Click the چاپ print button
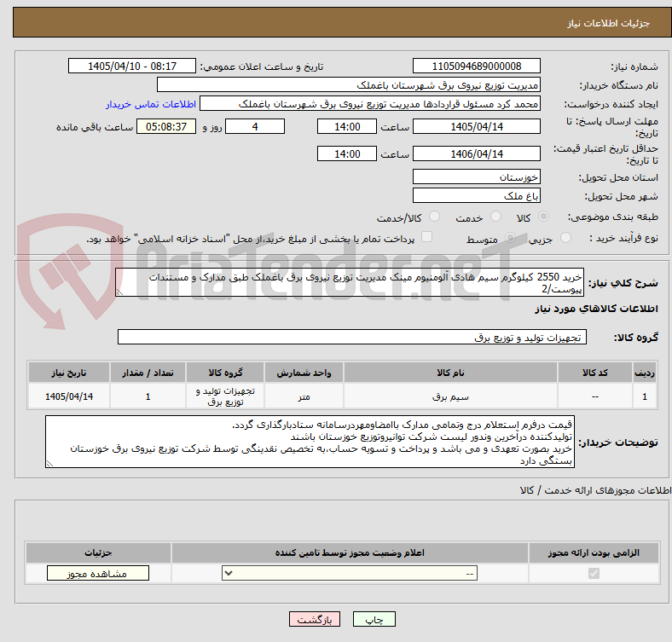 [374, 619]
